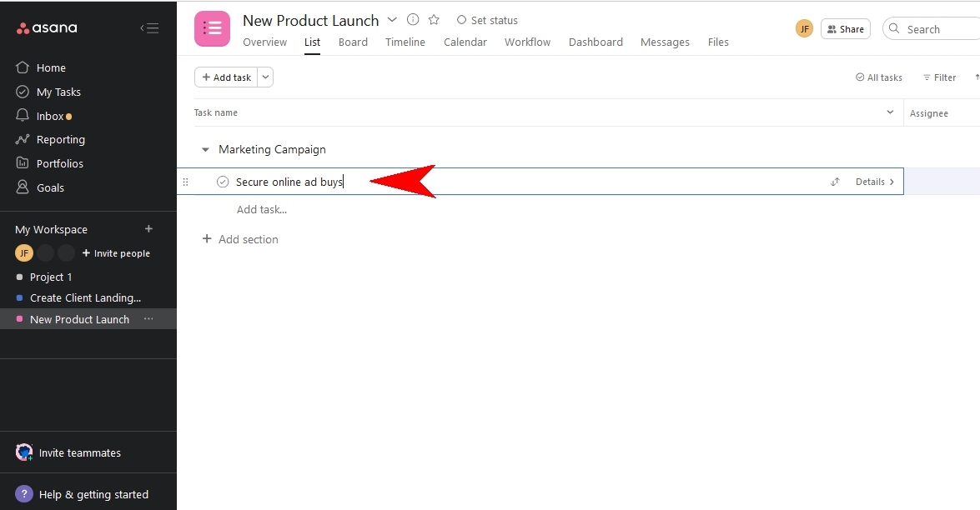Toggle completion of Secure online ad buys task
Screen dimensions: 980x510
[x=222, y=181]
